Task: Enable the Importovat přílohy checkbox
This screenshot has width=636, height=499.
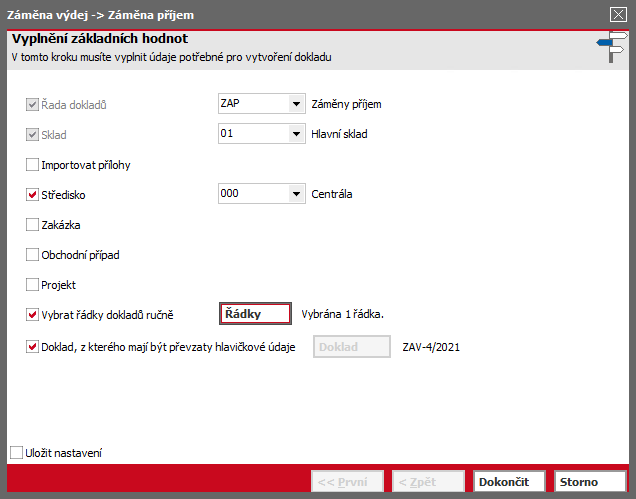Action: click(x=32, y=165)
